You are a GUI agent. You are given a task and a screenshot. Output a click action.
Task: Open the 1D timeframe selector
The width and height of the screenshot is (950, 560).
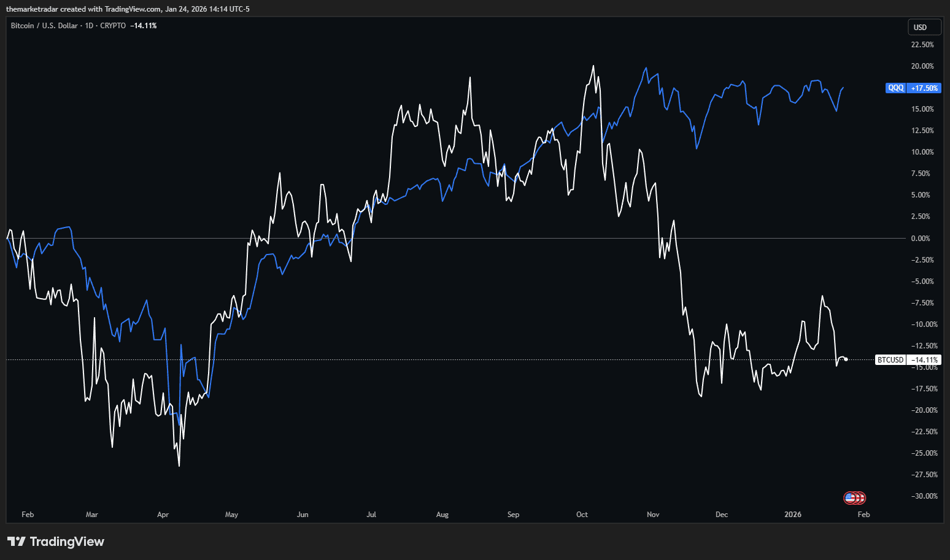tap(90, 25)
